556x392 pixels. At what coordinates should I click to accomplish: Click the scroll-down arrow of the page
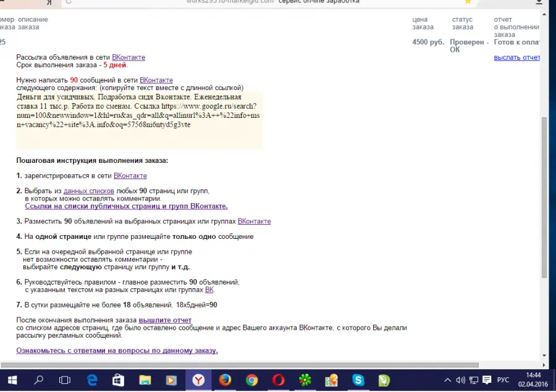click(x=544, y=356)
